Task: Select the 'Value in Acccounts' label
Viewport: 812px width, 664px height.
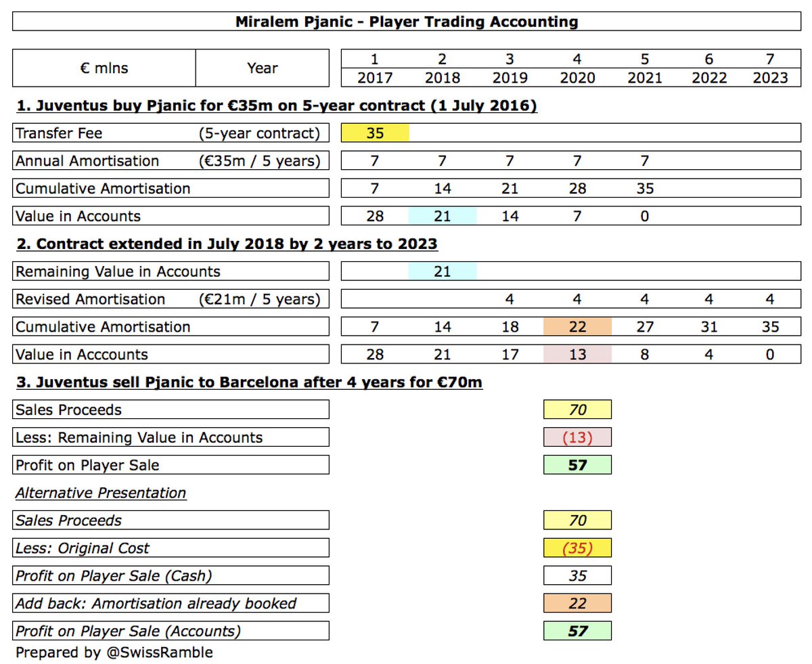Action: click(x=81, y=355)
